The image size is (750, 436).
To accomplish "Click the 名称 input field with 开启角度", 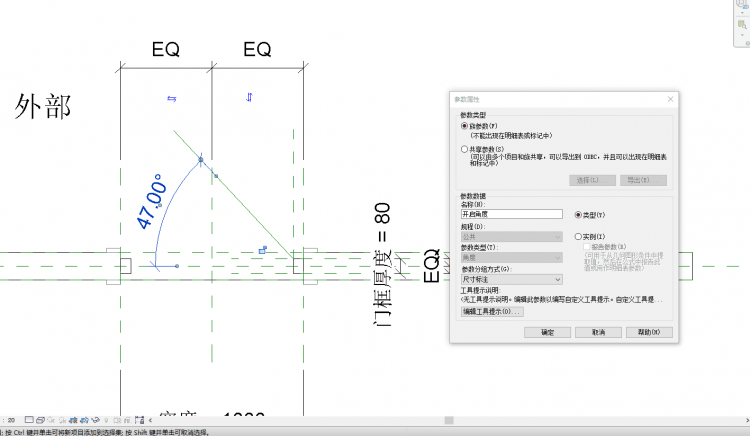I will (511, 214).
